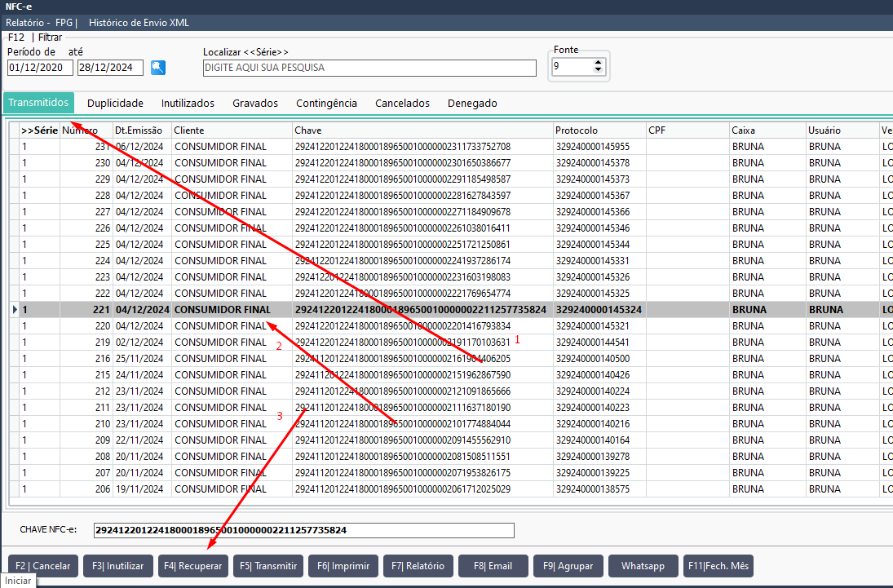
Task: Click the Fonte value field
Action: [572, 66]
